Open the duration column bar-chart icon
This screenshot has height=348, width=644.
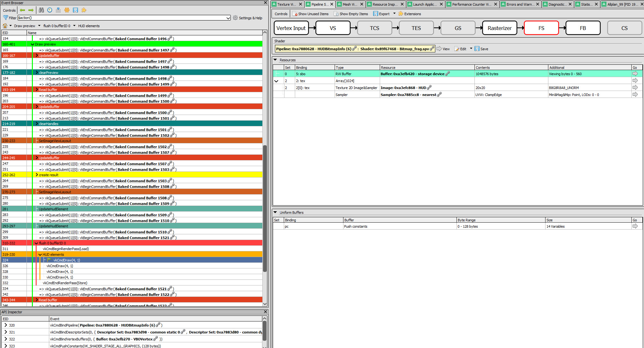point(58,10)
